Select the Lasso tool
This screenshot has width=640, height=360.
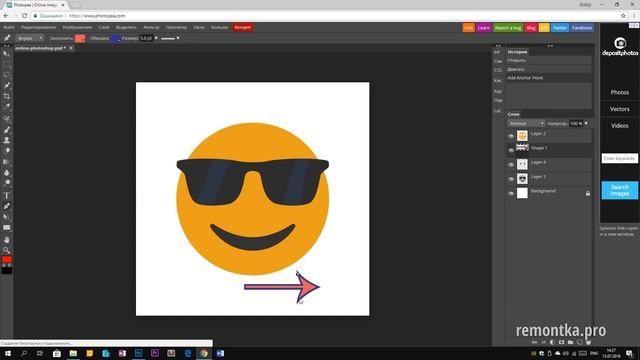pyautogui.click(x=7, y=75)
